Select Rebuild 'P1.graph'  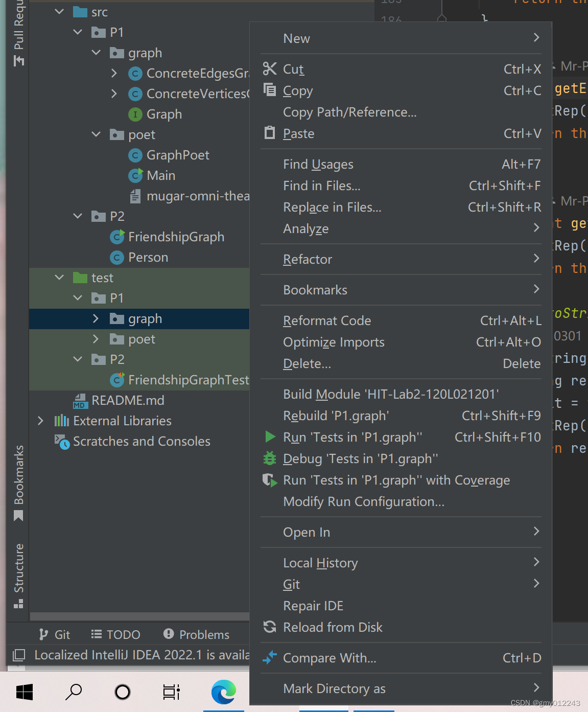pyautogui.click(x=401, y=416)
